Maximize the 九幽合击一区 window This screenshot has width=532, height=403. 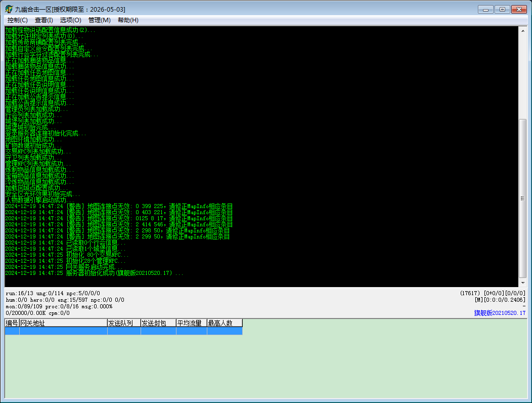[x=502, y=10]
